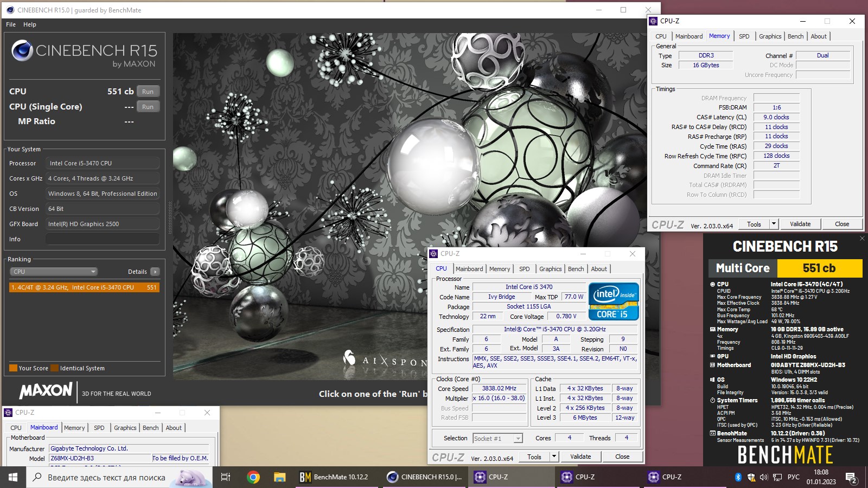Click the volume speaker tray icon
Screen dimensions: 868x488
[764, 477]
